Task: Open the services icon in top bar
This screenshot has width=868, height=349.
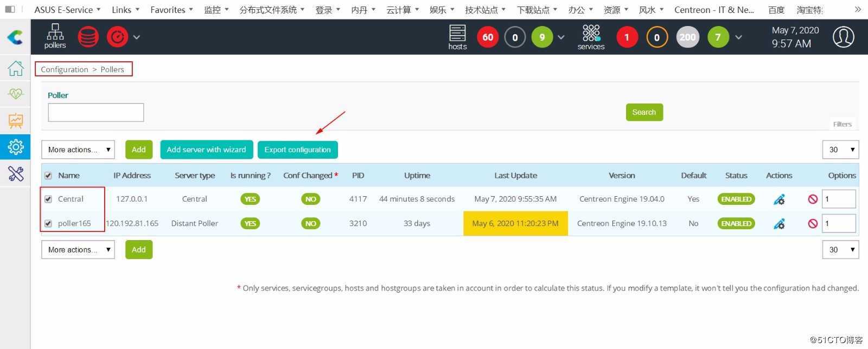Action: [591, 37]
